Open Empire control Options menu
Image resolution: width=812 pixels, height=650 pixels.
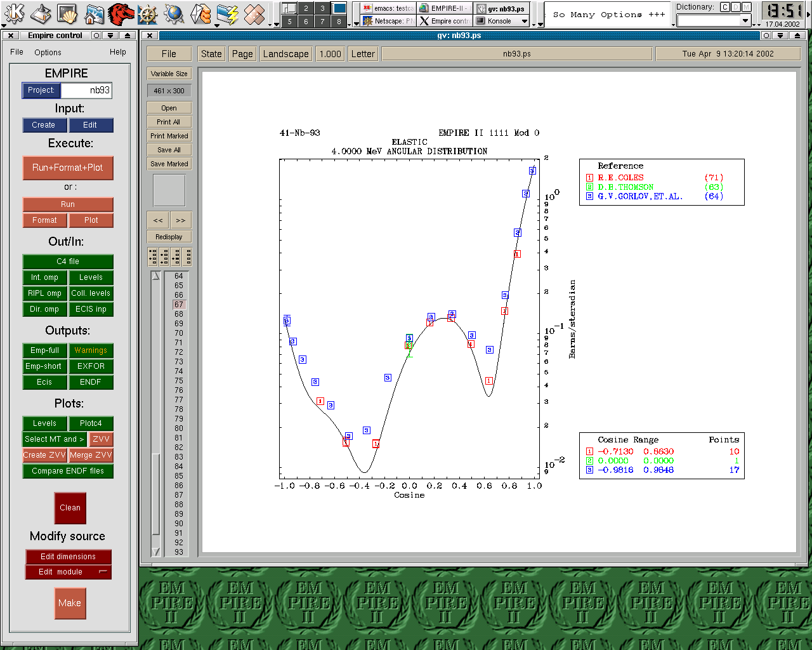pyautogui.click(x=48, y=52)
